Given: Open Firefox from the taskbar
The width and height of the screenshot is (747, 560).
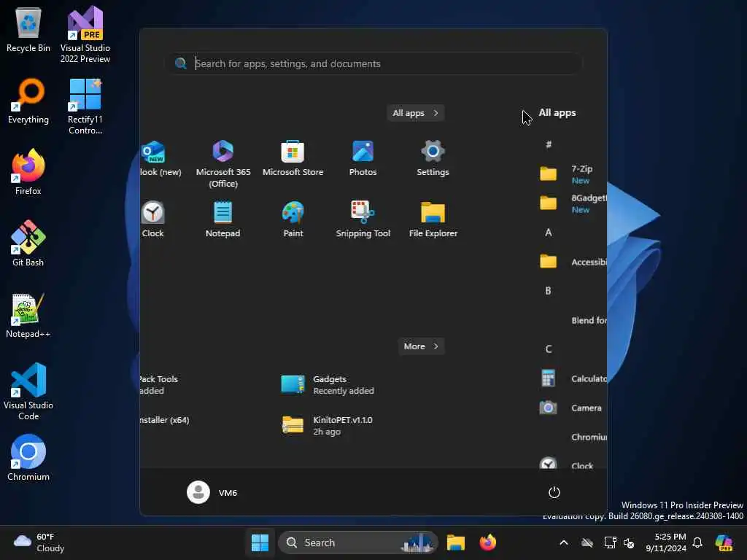Looking at the screenshot, I should (487, 542).
